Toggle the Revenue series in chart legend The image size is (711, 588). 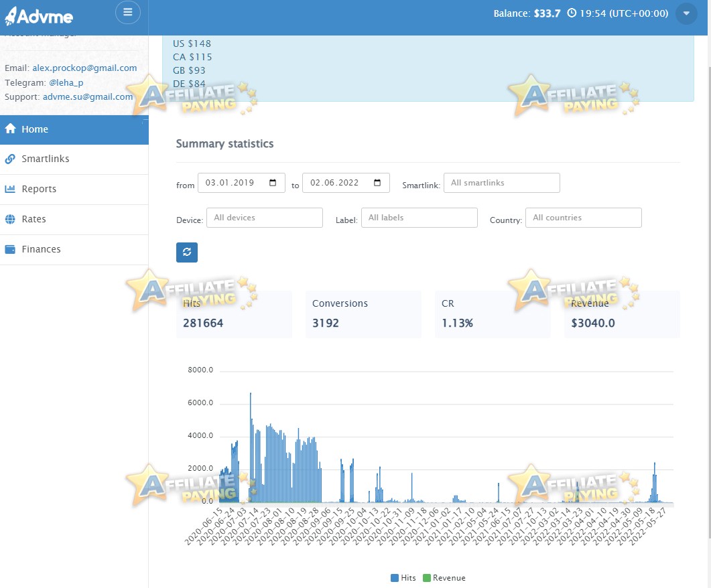[444, 577]
